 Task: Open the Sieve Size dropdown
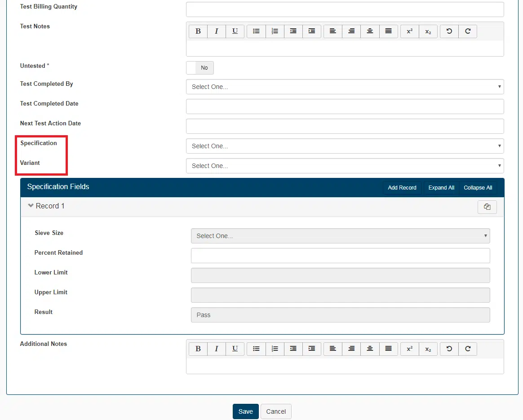(340, 236)
